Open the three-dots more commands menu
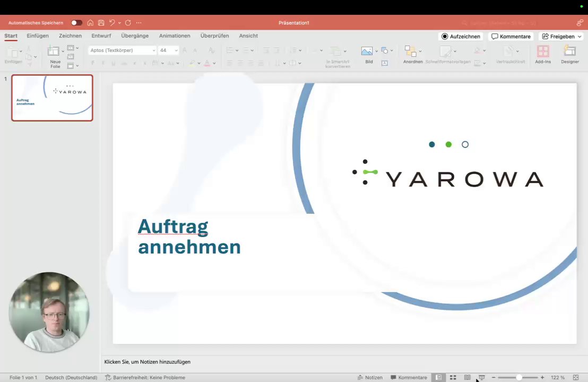Viewport: 588px width, 382px height. 139,23
